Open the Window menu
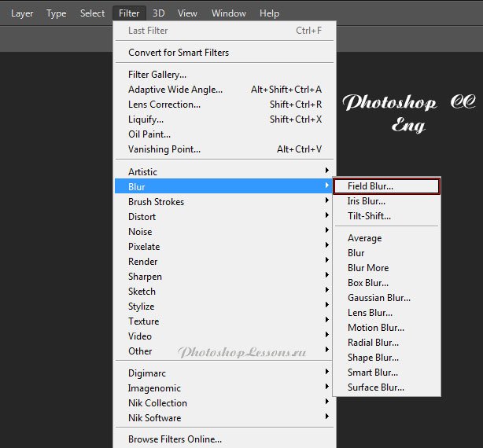The image size is (483, 448). (229, 13)
